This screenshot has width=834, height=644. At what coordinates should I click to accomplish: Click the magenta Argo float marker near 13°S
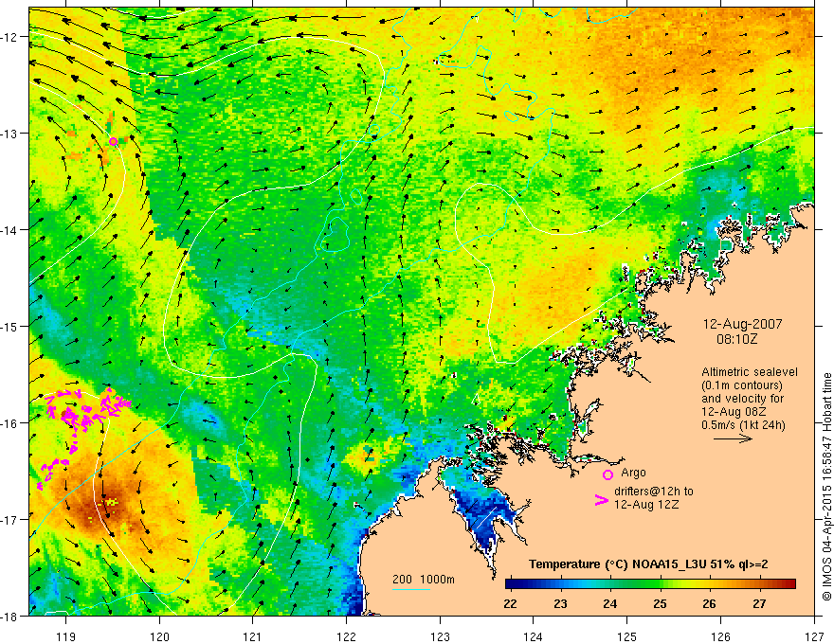click(113, 141)
